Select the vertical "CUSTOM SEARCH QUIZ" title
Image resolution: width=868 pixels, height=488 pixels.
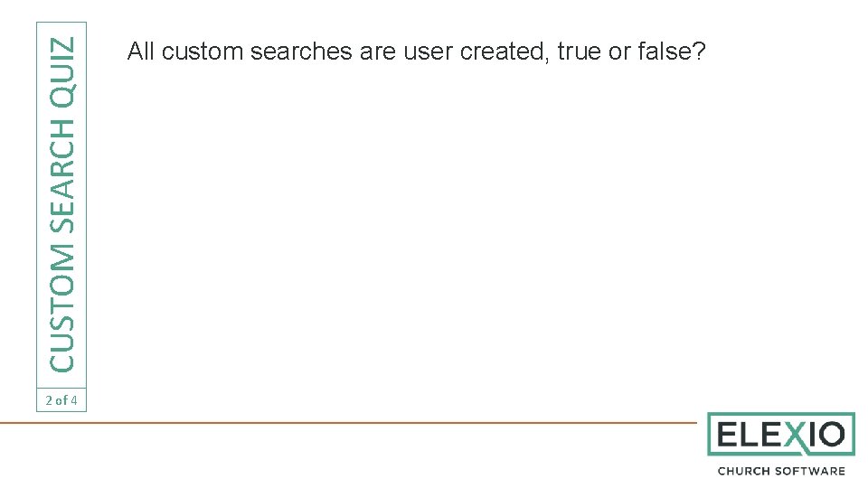[x=62, y=205]
